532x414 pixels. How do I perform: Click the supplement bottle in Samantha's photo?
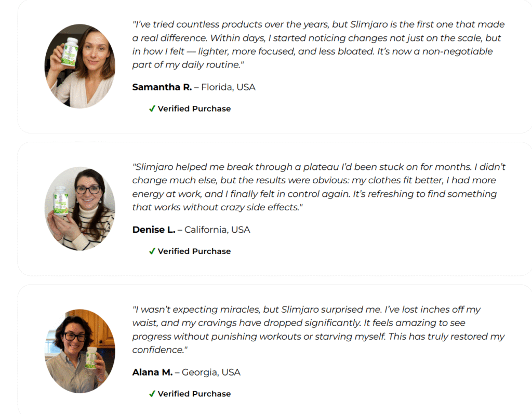(x=70, y=51)
